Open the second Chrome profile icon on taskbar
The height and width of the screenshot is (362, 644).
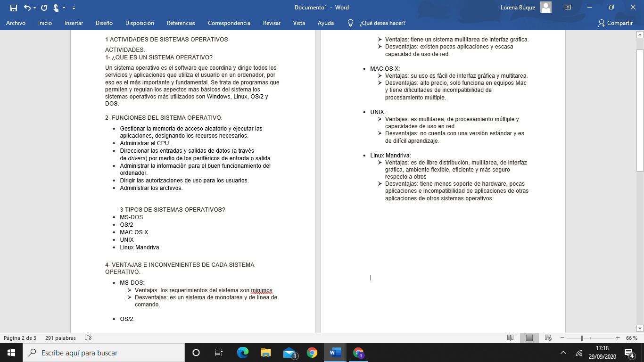tap(358, 353)
